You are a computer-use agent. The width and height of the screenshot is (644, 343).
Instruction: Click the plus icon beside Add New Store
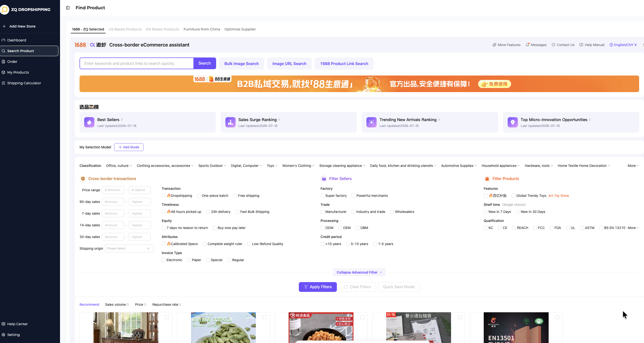[x=4, y=26]
